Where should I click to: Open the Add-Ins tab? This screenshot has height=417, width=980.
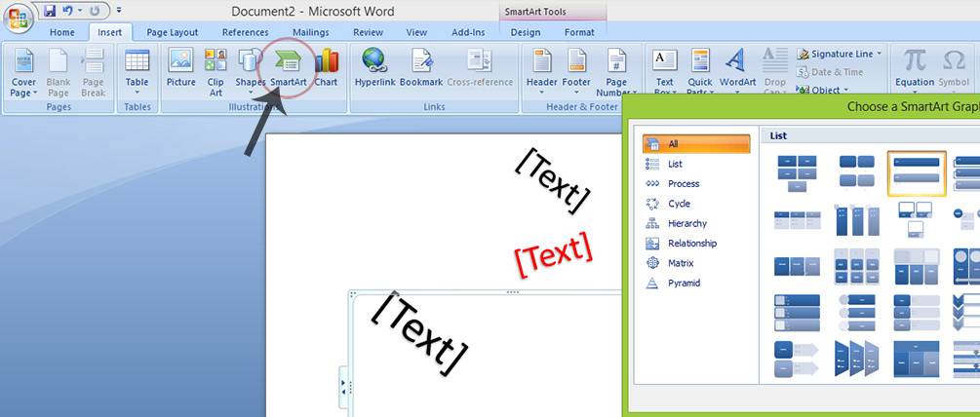pyautogui.click(x=468, y=32)
